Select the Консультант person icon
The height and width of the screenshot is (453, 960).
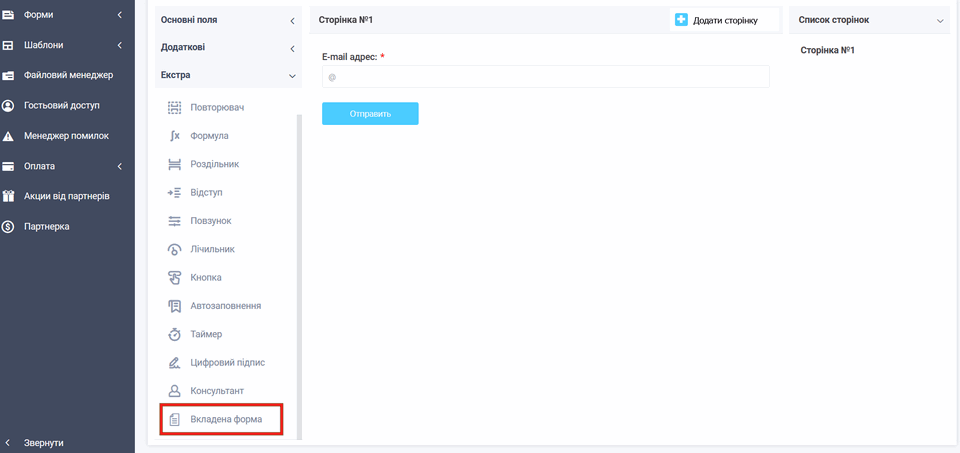tap(174, 391)
